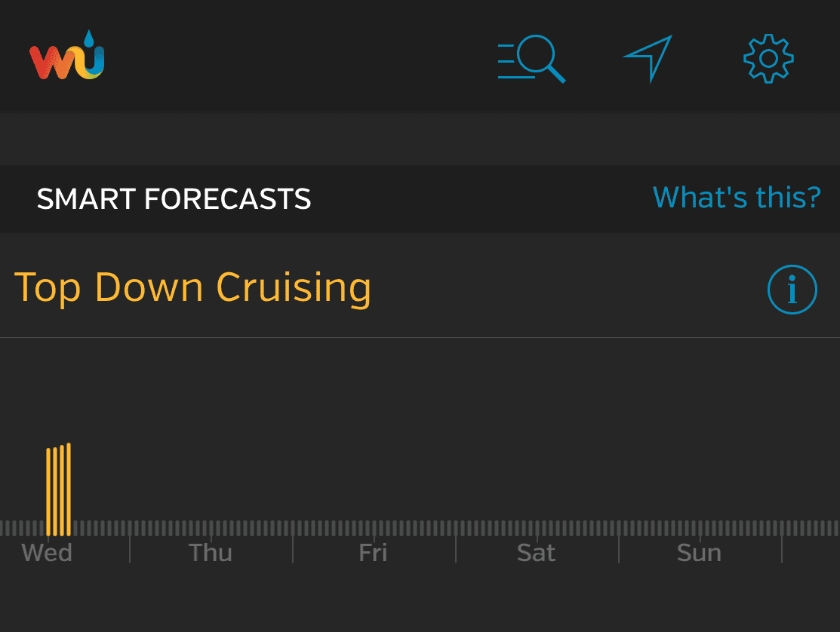The width and height of the screenshot is (840, 632).
Task: Select Wed on the forecast timeline
Action: (x=47, y=553)
